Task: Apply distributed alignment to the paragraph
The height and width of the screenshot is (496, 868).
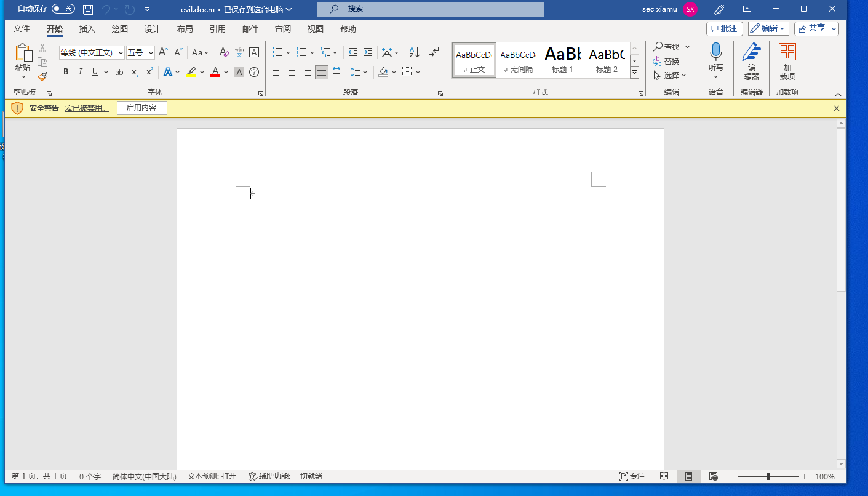Action: tap(336, 72)
